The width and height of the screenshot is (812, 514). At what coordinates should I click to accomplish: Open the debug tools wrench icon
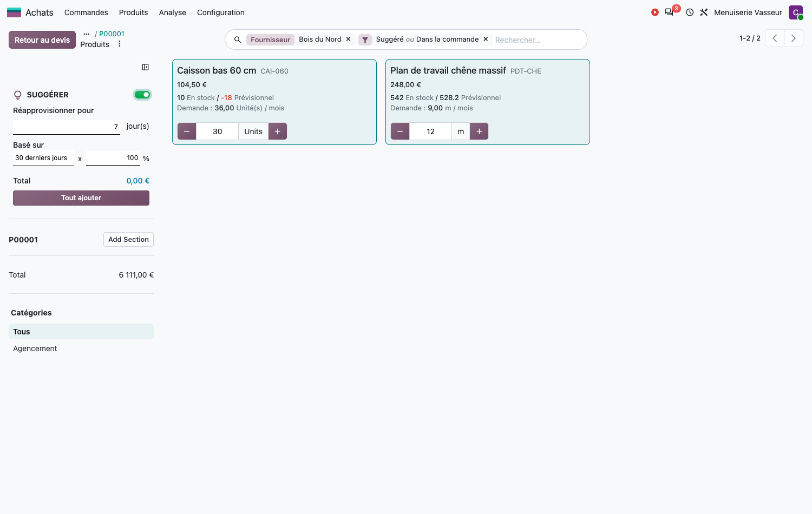click(x=704, y=12)
